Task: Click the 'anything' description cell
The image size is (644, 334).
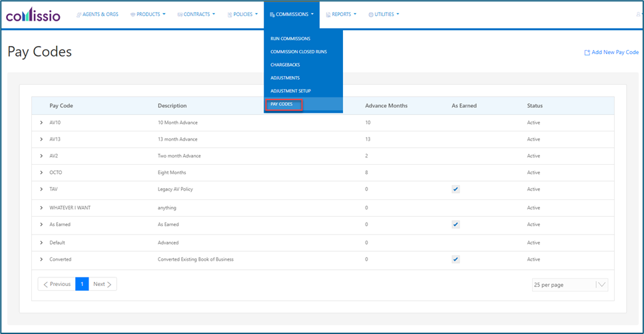Action: [x=166, y=208]
